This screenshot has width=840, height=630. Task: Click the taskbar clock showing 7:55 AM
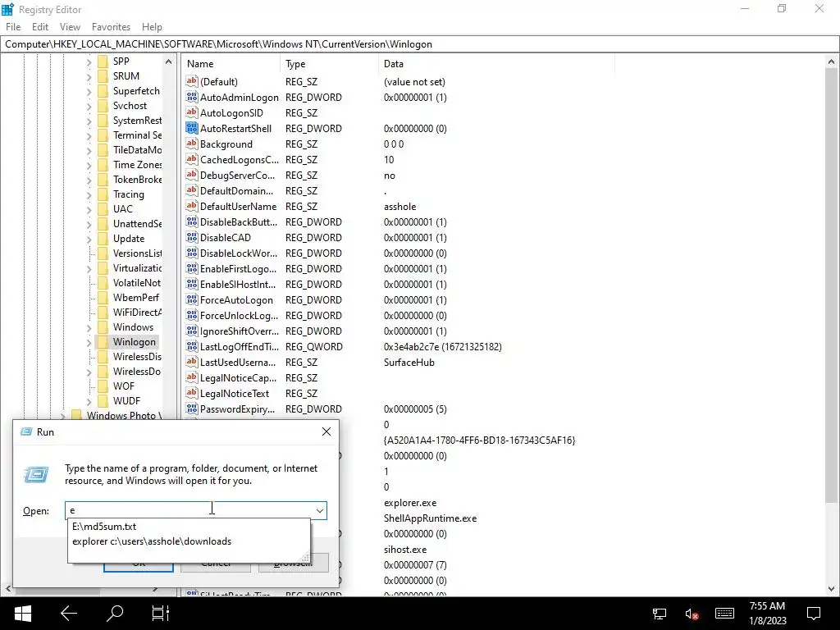[767, 614]
